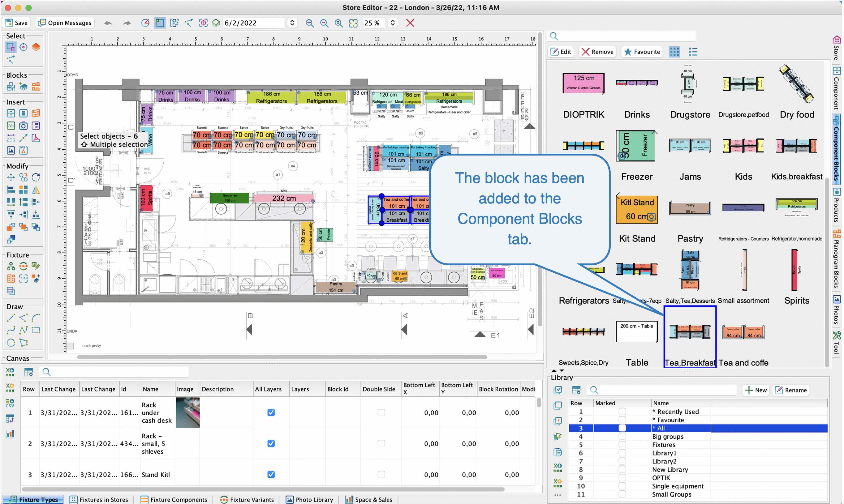
Task: Click the zoom out magnifier icon
Action: click(324, 23)
